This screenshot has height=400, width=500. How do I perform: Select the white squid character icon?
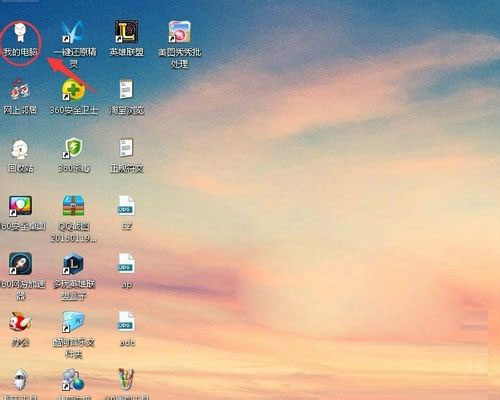[20, 379]
